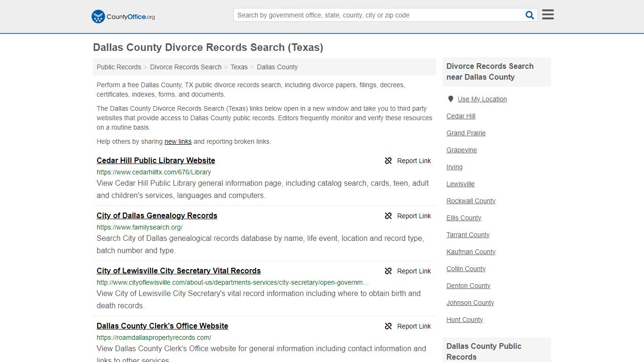Open Dallas County Clerk's Office Website title
The width and height of the screenshot is (644, 362).
click(162, 326)
